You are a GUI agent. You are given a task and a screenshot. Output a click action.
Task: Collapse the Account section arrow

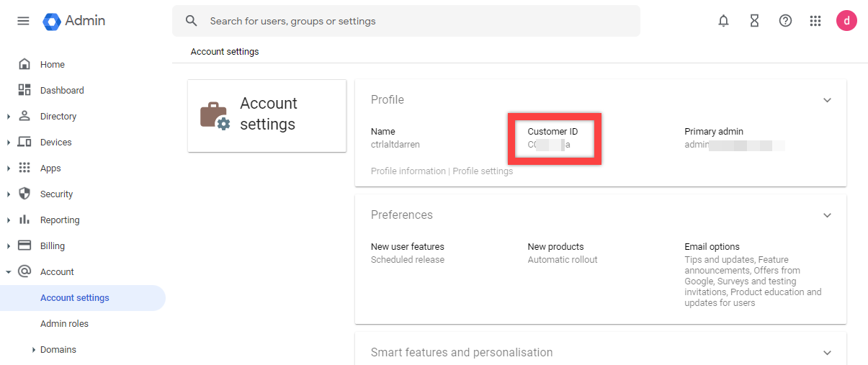click(x=8, y=272)
